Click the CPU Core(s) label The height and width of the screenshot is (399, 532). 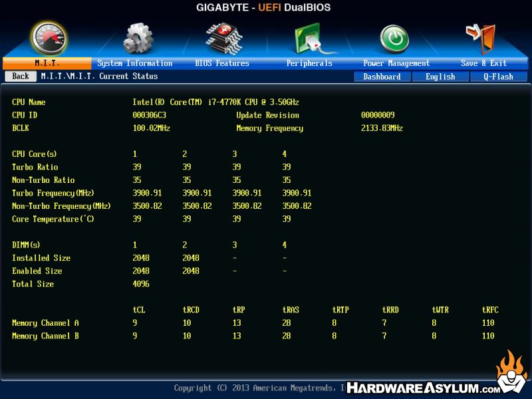[x=35, y=154]
